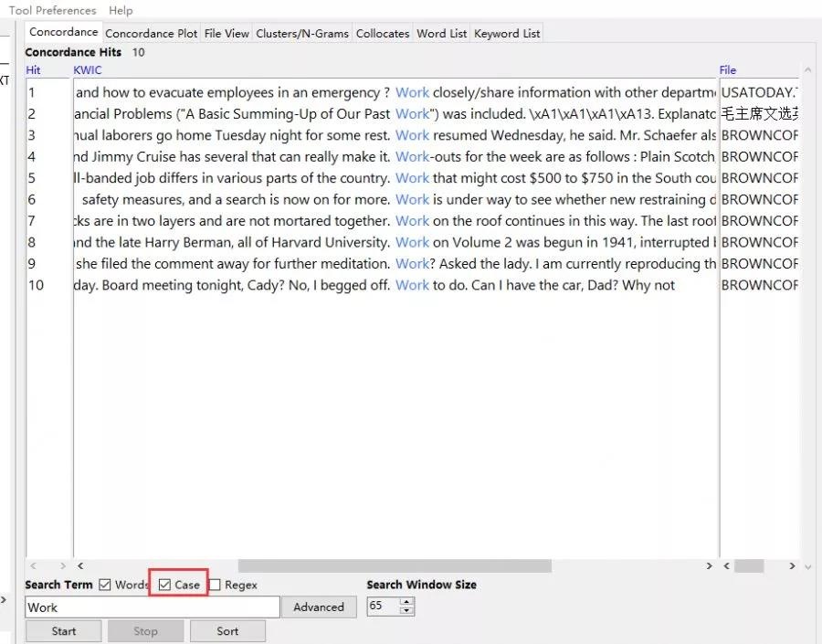Screen dimensions: 822x644
Task: Click the search term field containing "Work"
Action: click(x=152, y=607)
